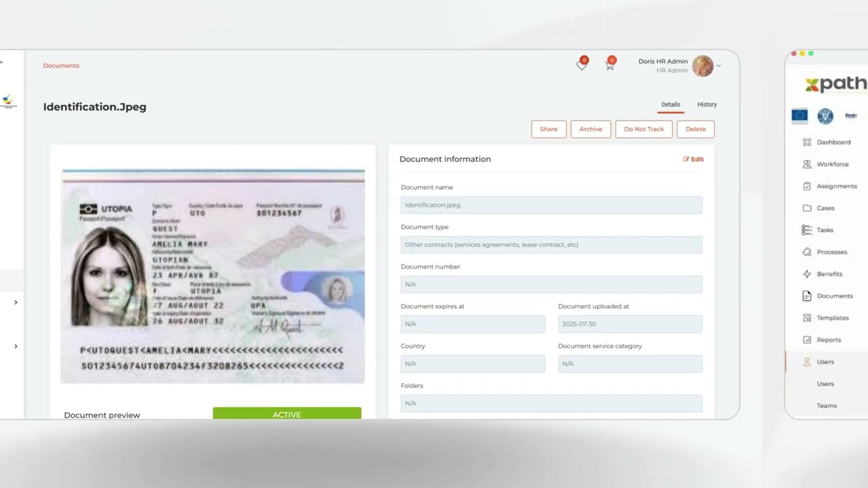
Task: Click the Document preview label
Action: 102,415
